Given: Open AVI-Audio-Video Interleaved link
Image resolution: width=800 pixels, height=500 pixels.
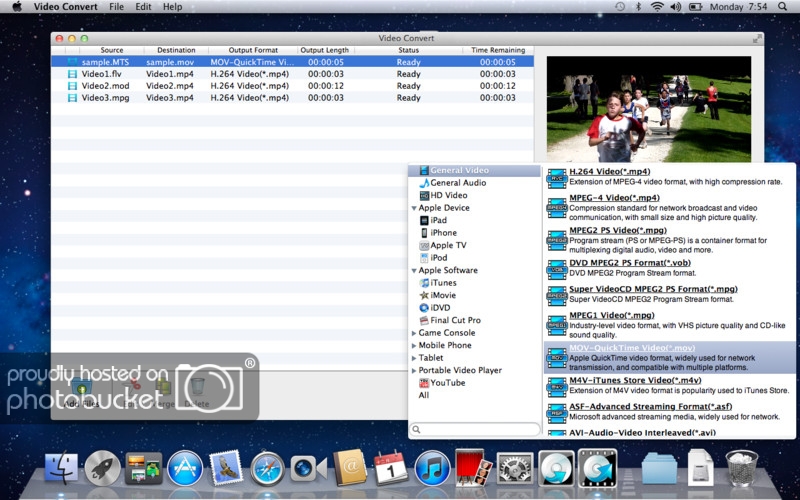Looking at the screenshot, I should tap(642, 433).
